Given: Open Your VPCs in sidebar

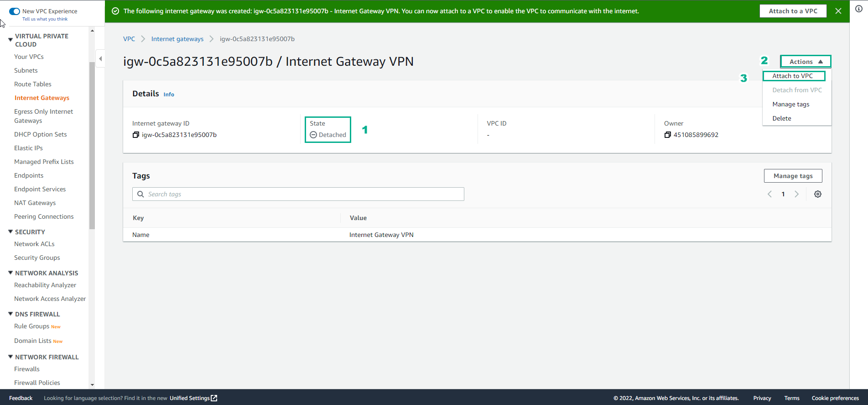Looking at the screenshot, I should coord(29,57).
